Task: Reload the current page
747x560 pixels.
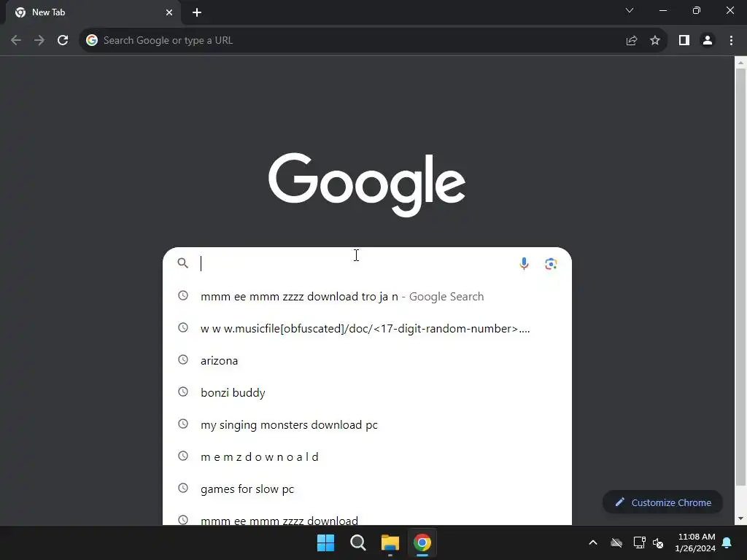Action: tap(63, 41)
